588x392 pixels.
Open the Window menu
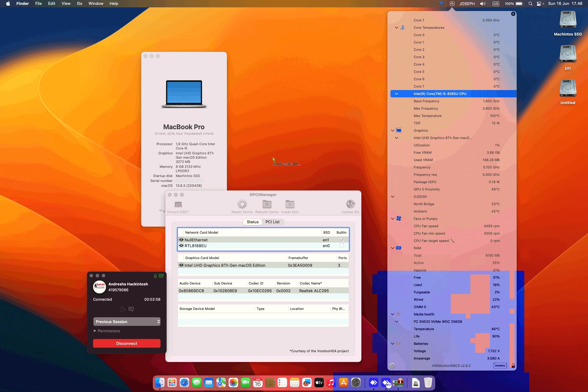point(96,4)
